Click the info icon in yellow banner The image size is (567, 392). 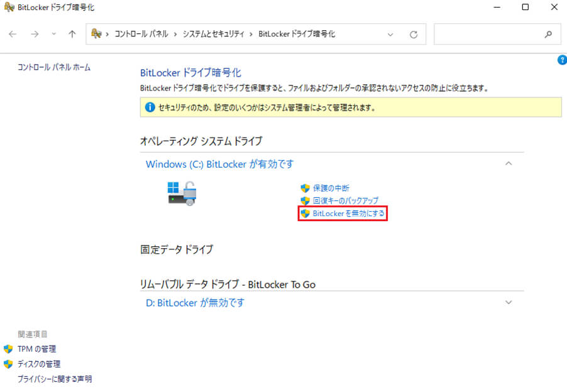point(150,107)
